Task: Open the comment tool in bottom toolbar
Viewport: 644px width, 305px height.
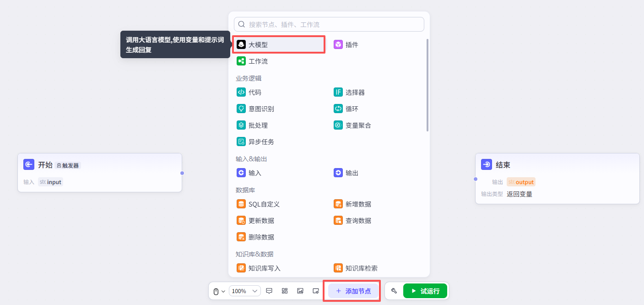Action: point(269,291)
